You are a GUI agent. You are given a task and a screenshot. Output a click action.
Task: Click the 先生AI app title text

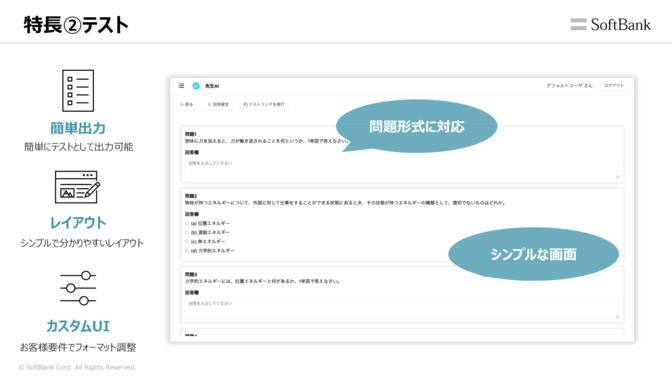click(x=212, y=86)
